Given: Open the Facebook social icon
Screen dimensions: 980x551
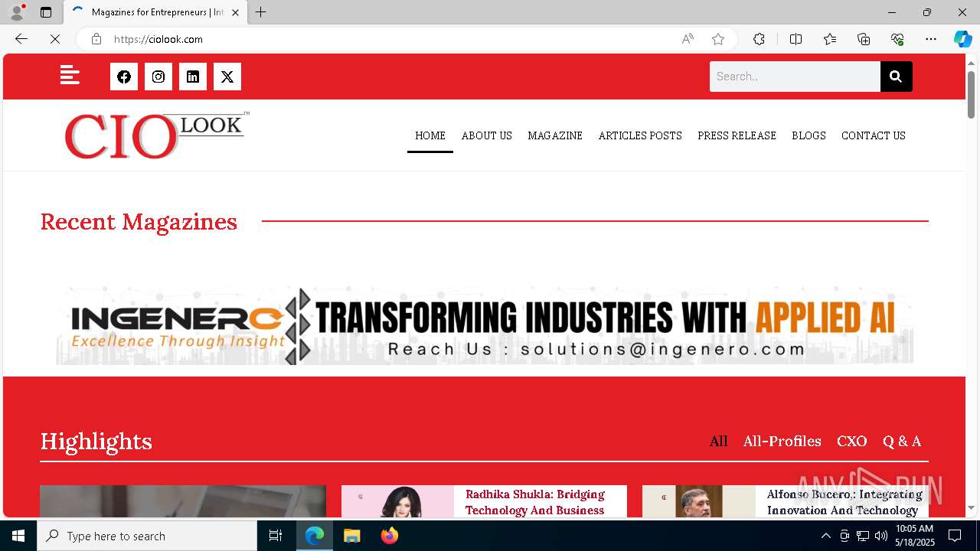Looking at the screenshot, I should pyautogui.click(x=124, y=77).
